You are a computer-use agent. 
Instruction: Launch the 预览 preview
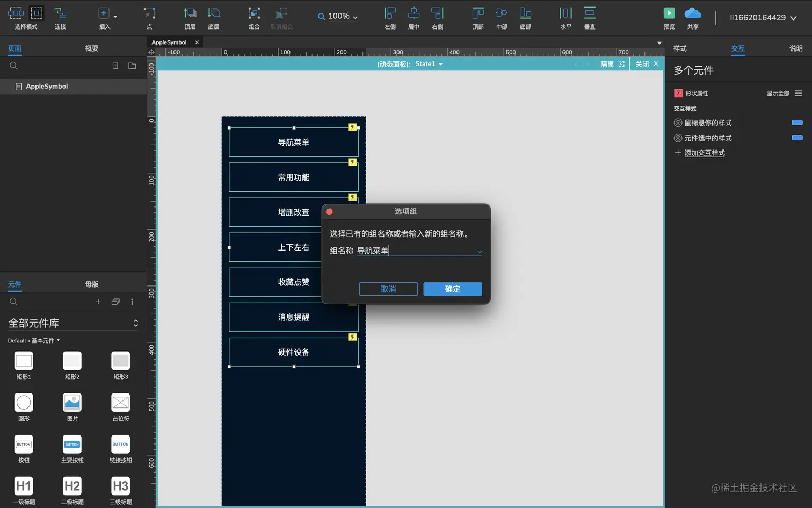(669, 18)
